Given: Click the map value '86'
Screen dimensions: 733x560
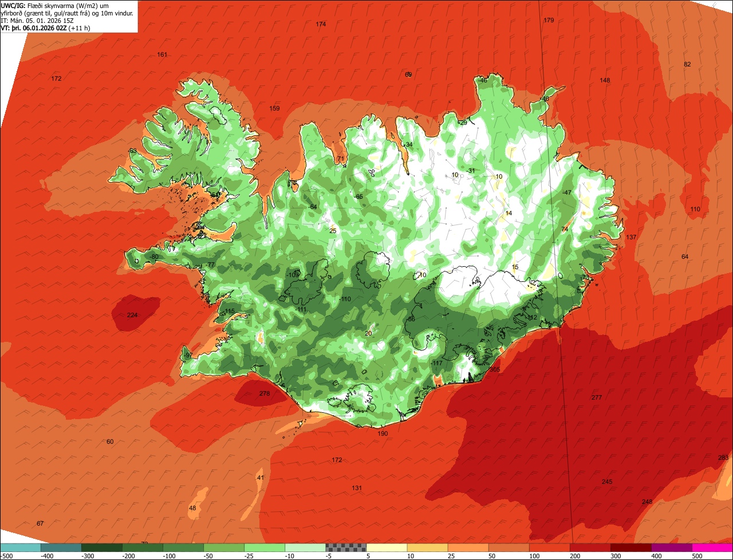Looking at the screenshot, I should 411,319.
